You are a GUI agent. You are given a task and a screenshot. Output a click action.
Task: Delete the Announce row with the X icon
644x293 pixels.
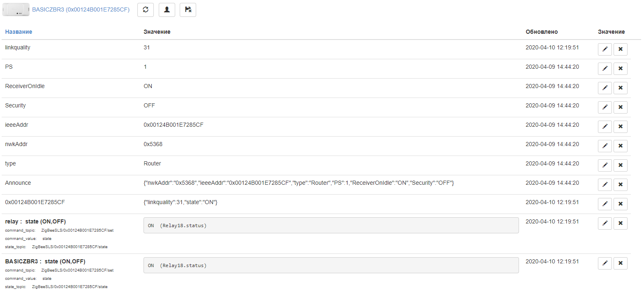[x=620, y=185]
